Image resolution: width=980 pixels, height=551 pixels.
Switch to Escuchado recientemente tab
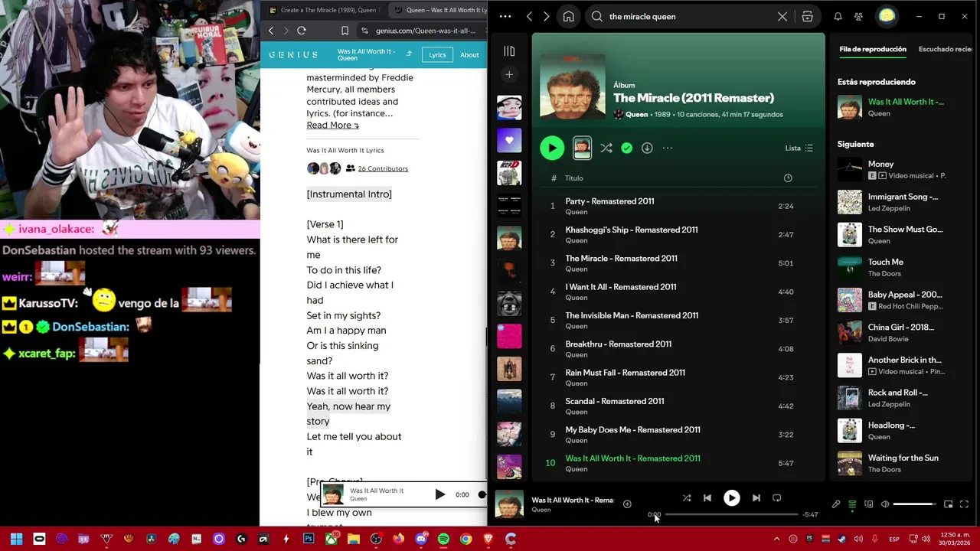[x=946, y=49]
